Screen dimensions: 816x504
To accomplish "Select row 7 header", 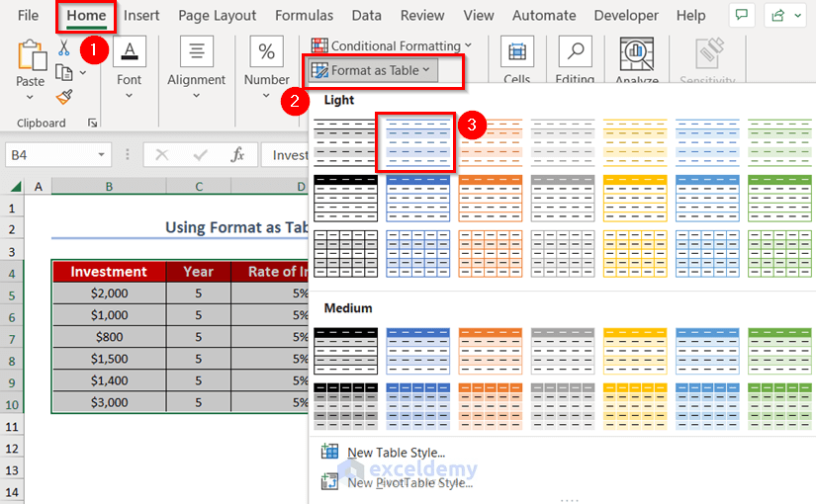I will click(12, 339).
